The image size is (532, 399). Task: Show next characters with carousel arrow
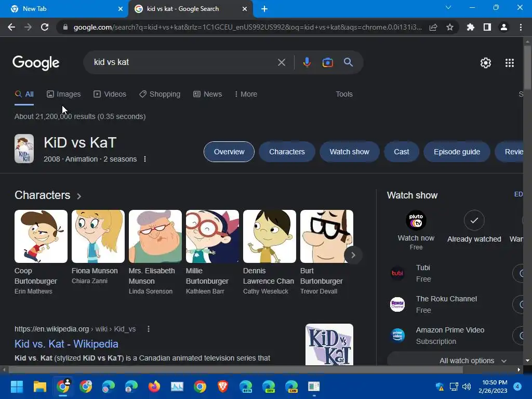click(353, 255)
